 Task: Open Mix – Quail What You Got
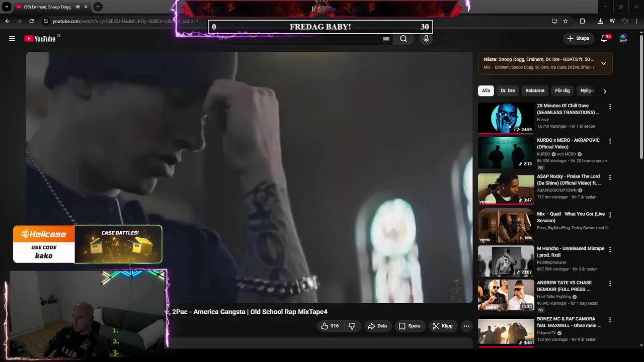click(x=571, y=217)
